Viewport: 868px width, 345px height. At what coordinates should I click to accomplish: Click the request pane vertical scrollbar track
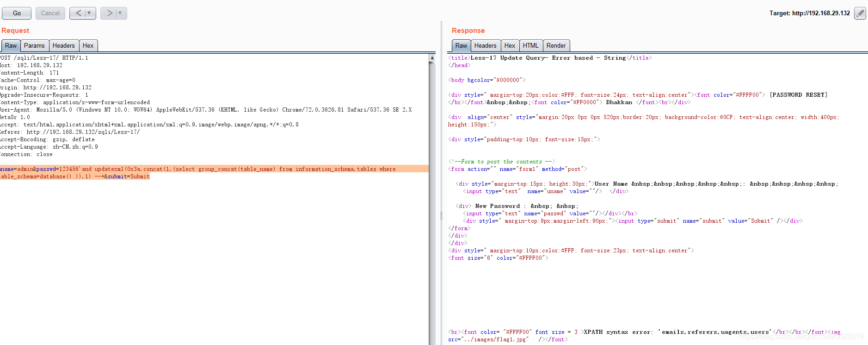[x=432, y=204]
